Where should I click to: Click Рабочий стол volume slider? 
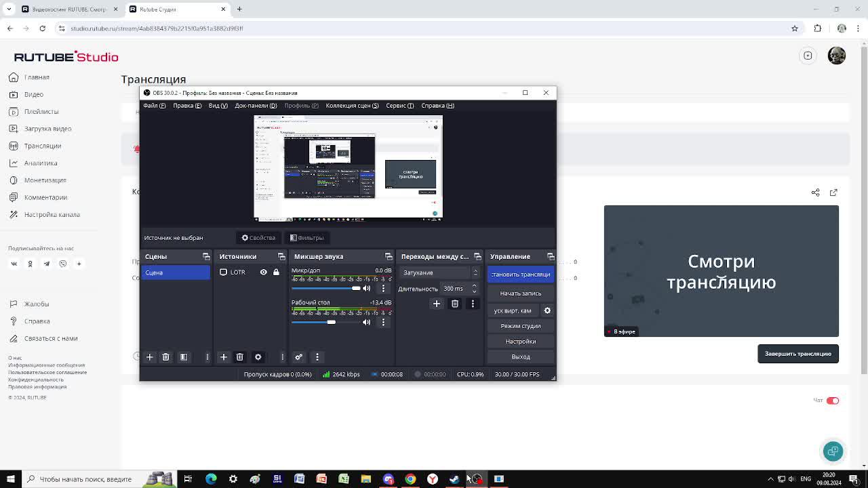coord(326,322)
